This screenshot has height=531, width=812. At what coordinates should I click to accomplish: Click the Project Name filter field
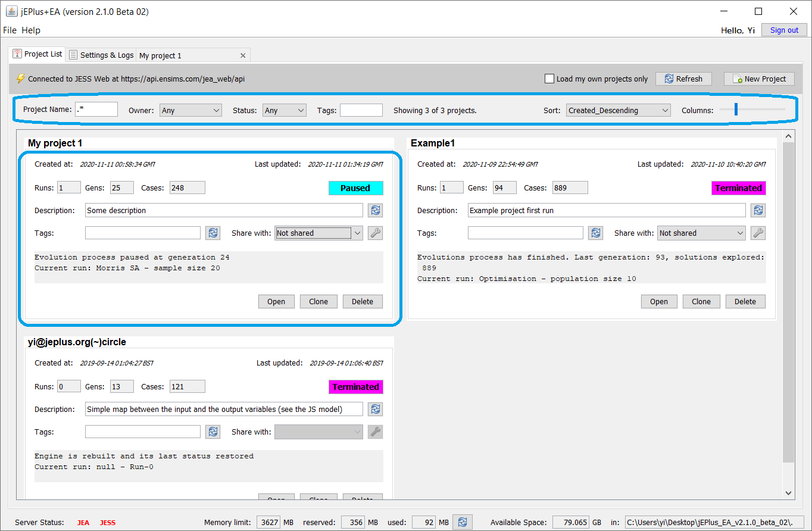(96, 110)
